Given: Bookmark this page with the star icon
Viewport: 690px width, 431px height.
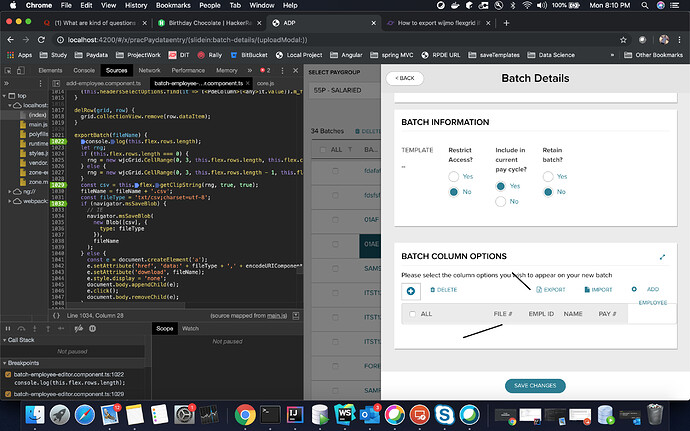Looking at the screenshot, I should [x=623, y=40].
